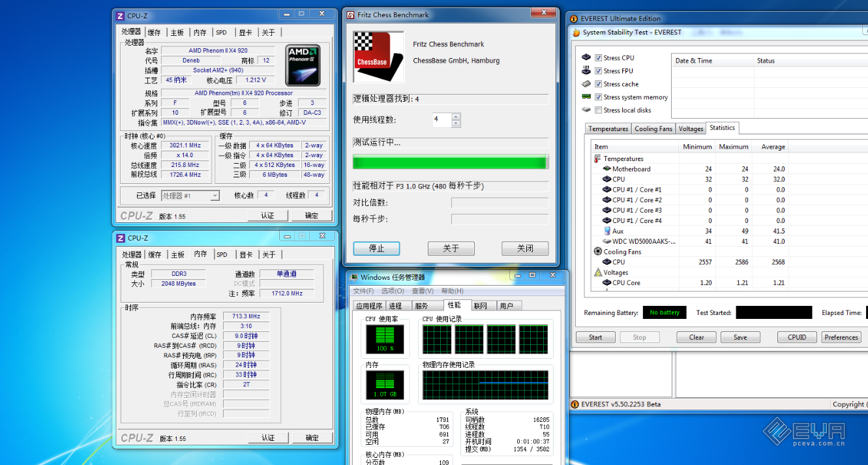Screen dimensions: 868x465
Task: Click the Windows Task Manager title icon
Action: (354, 277)
